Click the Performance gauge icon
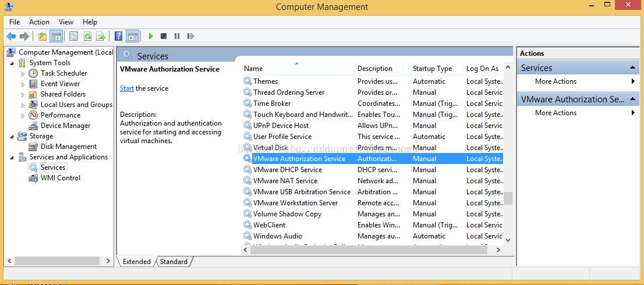 [33, 115]
